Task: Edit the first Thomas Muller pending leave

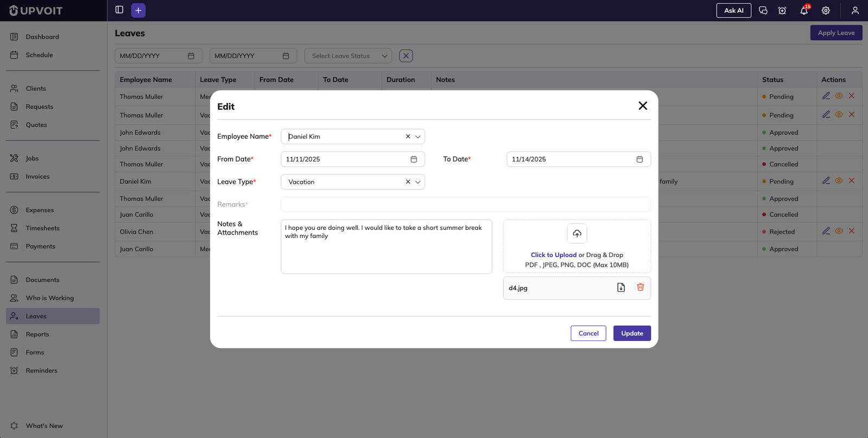Action: click(x=826, y=96)
